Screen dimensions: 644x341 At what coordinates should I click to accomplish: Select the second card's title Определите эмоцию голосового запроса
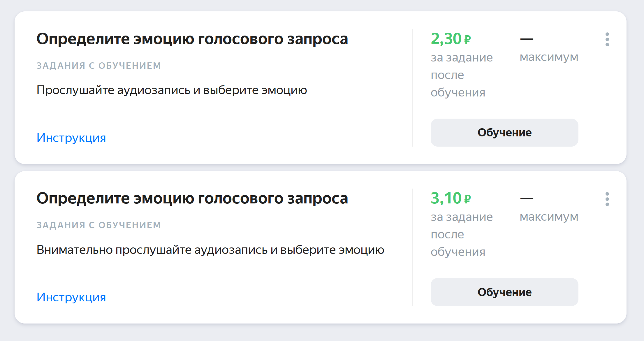click(192, 198)
